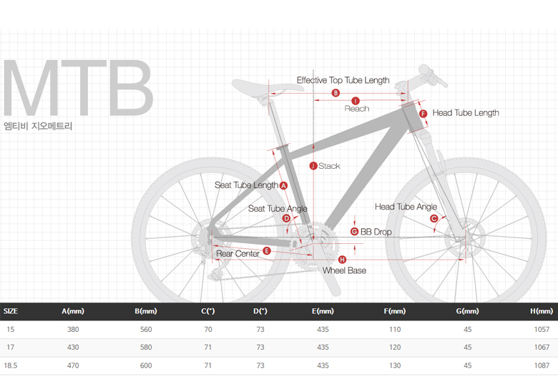Image resolution: width=558 pixels, height=392 pixels.
Task: Click the 1087 wheel base value
Action: (542, 366)
